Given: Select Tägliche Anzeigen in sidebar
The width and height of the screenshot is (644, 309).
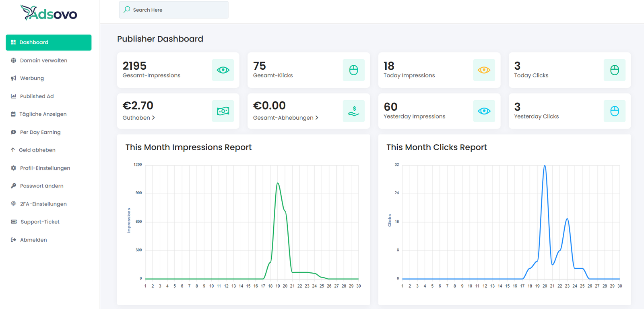Looking at the screenshot, I should click(43, 114).
